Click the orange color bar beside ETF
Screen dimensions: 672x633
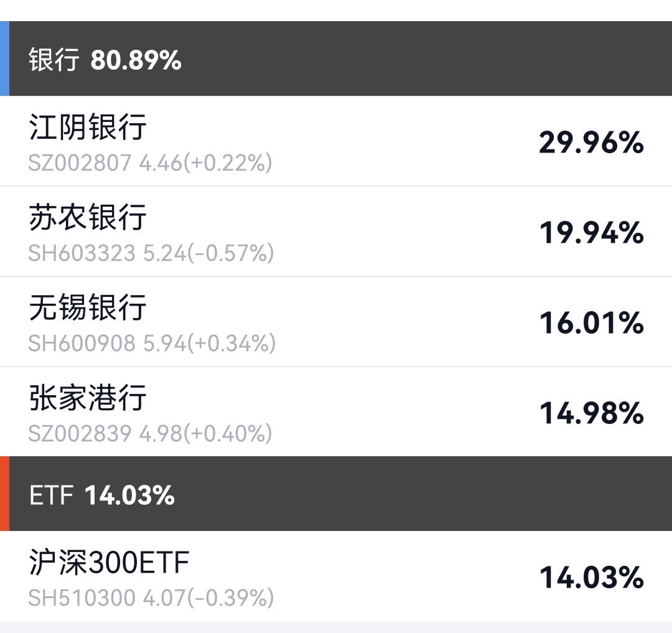4,494
